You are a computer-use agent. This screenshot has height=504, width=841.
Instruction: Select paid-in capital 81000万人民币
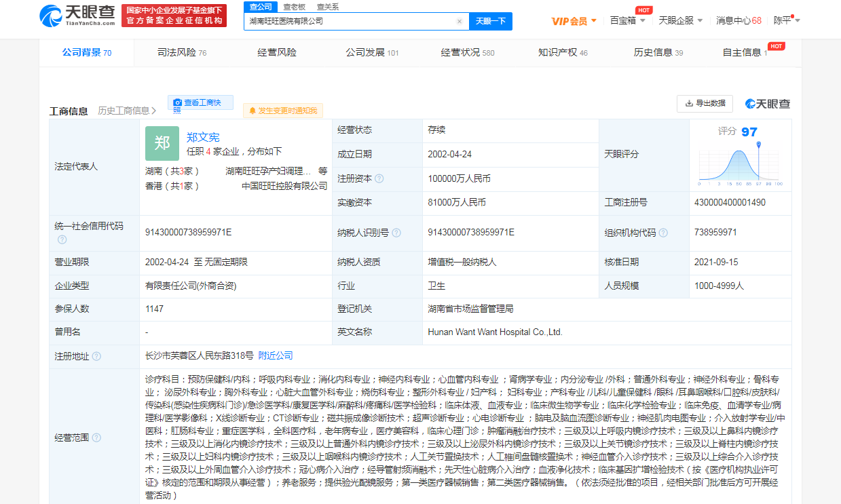[457, 202]
